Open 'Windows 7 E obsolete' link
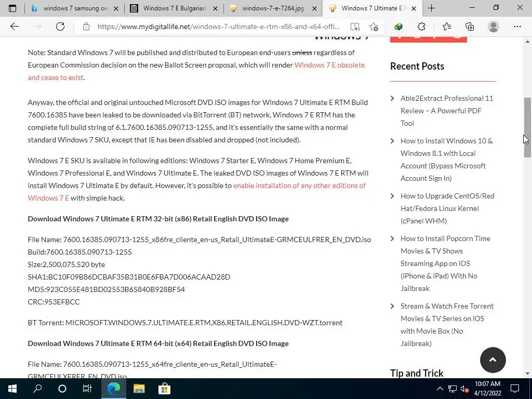The height and width of the screenshot is (399, 532). (x=329, y=65)
